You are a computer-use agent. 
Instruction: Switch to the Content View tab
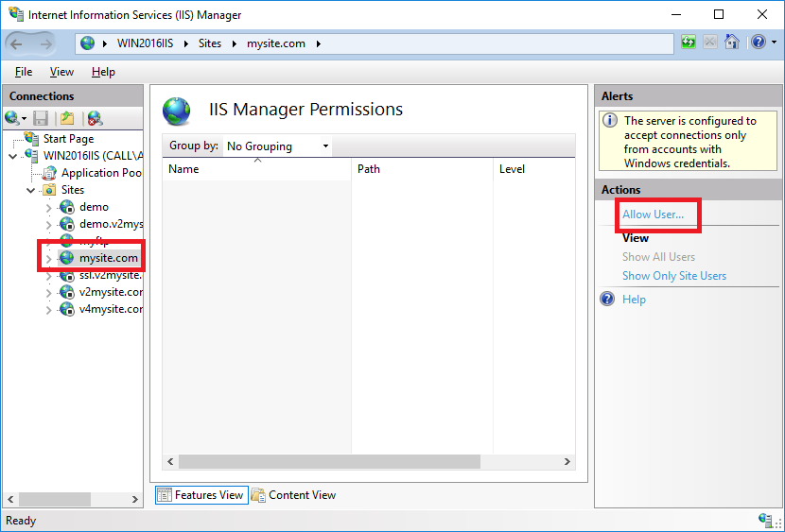[293, 495]
